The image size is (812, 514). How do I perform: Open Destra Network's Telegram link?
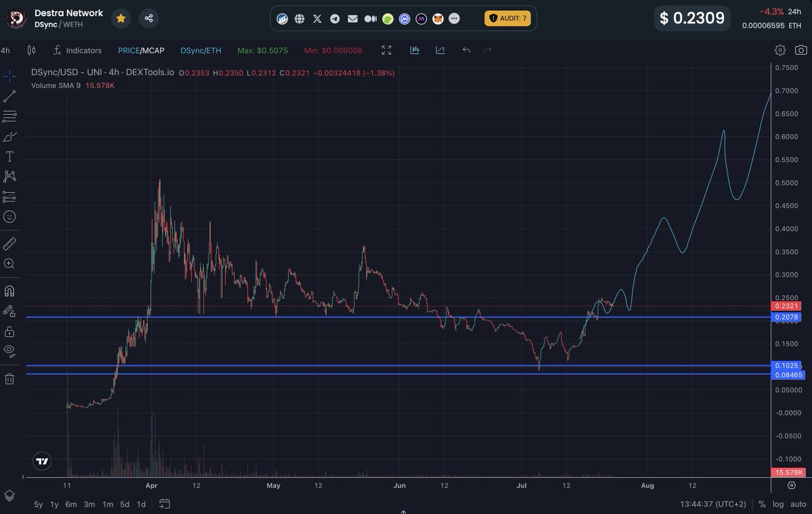(x=334, y=18)
